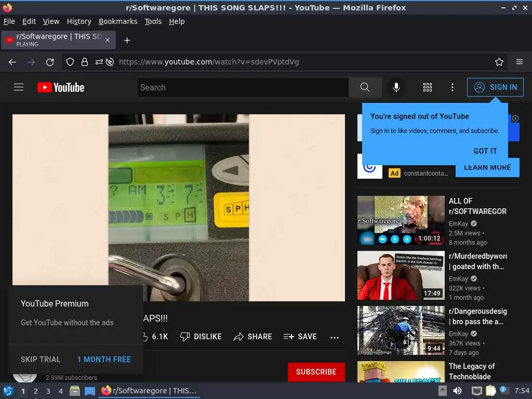
Task: Bookmark this page with the star
Action: 499,62
